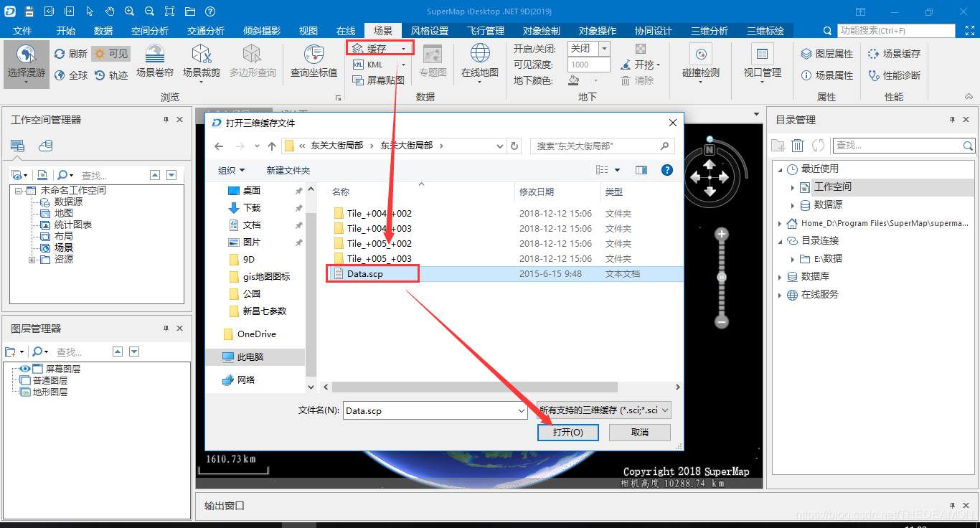Screen dimensions: 980x528
Task: Click the 取消 button in dialog
Action: 640,433
